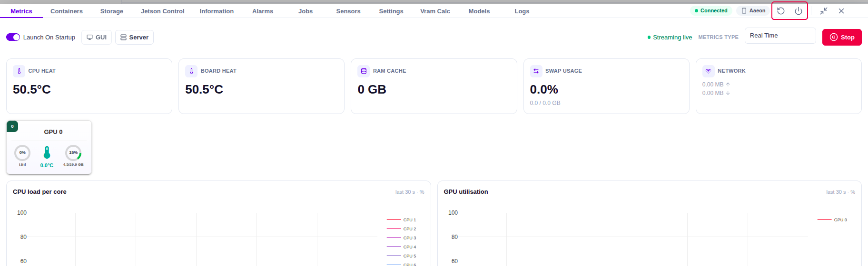Click the Swap Usage arrows icon
Viewport: 868px width, 266px height.
coord(536,71)
